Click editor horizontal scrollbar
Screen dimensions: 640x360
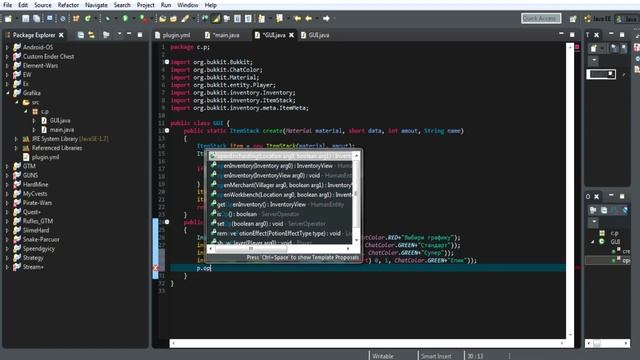click(x=367, y=343)
